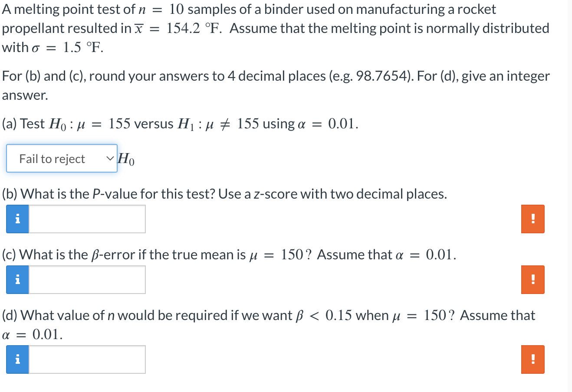
Task: Click the blue info icon beside part (c)
Action: tap(17, 280)
